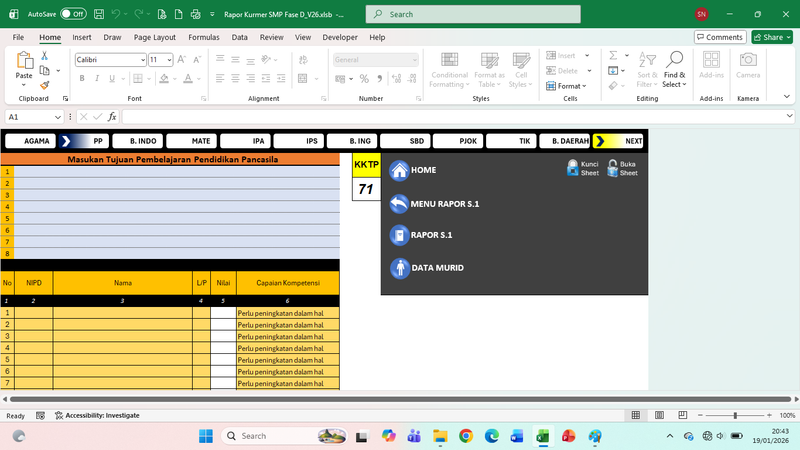
Task: Select the Format Painter brush icon
Action: (x=44, y=86)
